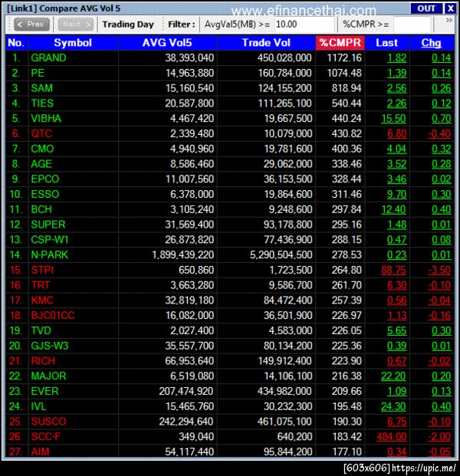Click change value 0.70 of VIBHA
Screen dimensions: 460x476
coord(442,118)
